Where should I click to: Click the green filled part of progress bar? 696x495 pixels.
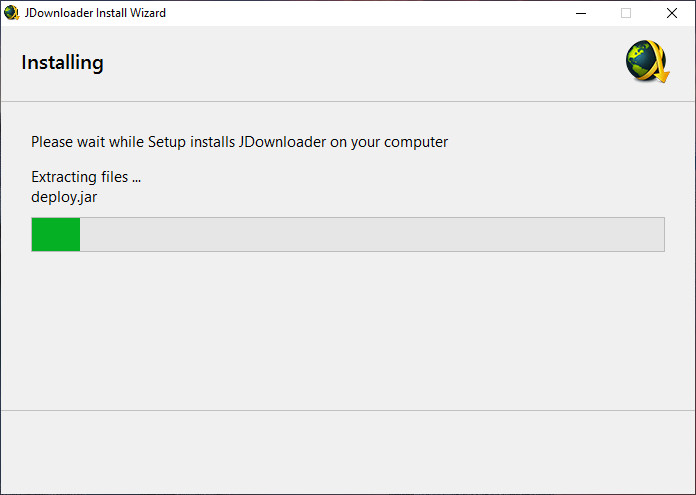pyautogui.click(x=56, y=235)
